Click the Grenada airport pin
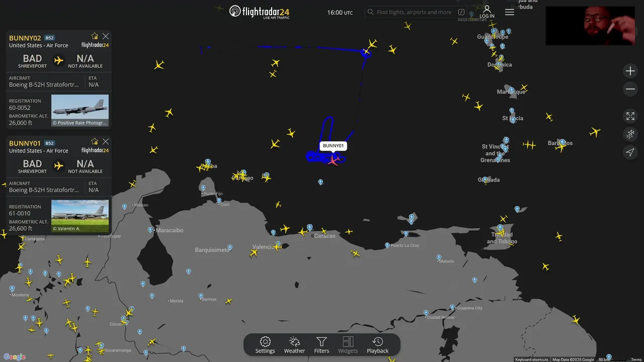 pyautogui.click(x=486, y=180)
